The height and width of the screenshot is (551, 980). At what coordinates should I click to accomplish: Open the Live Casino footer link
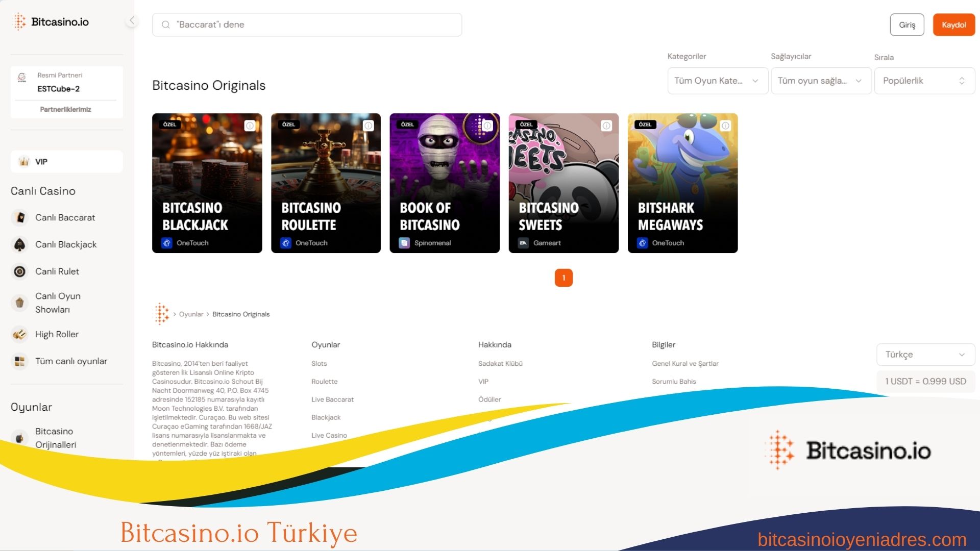pos(329,435)
